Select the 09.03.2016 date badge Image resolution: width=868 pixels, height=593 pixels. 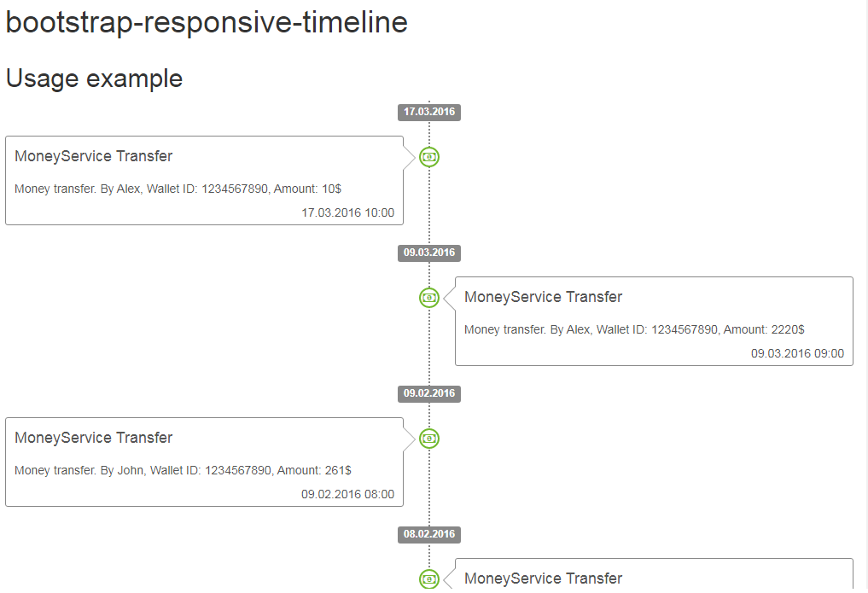pyautogui.click(x=429, y=253)
